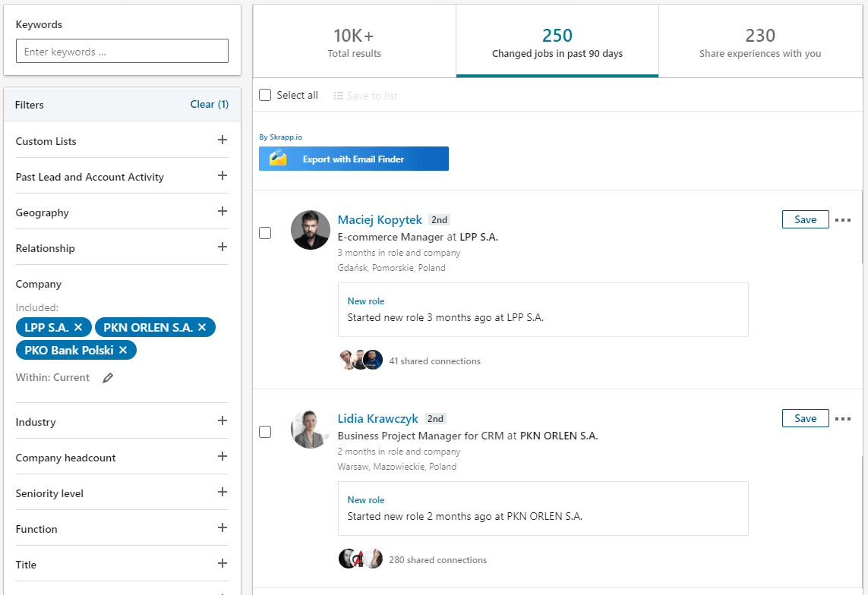868x595 pixels.
Task: Open Lidia Krawczyk's profile name link
Action: coord(377,419)
